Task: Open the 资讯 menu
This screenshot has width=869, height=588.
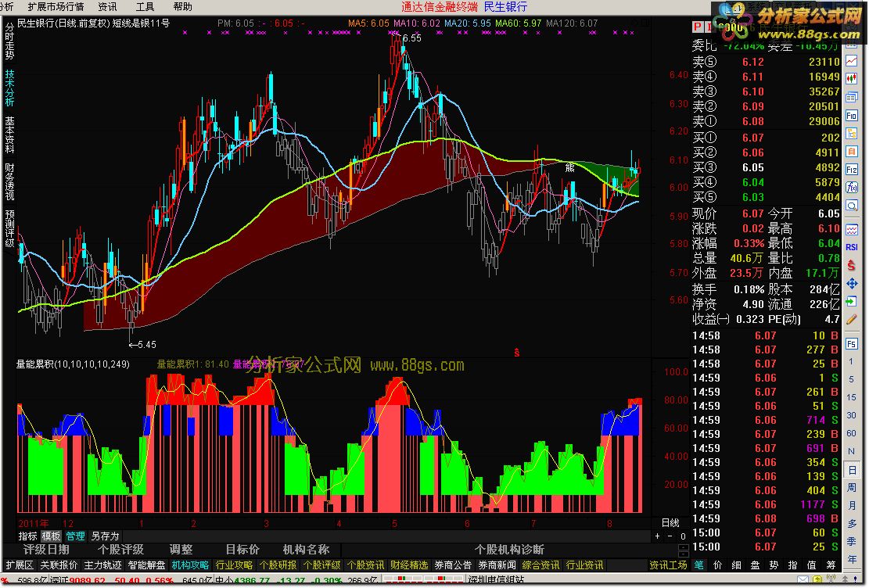Action: (x=107, y=7)
